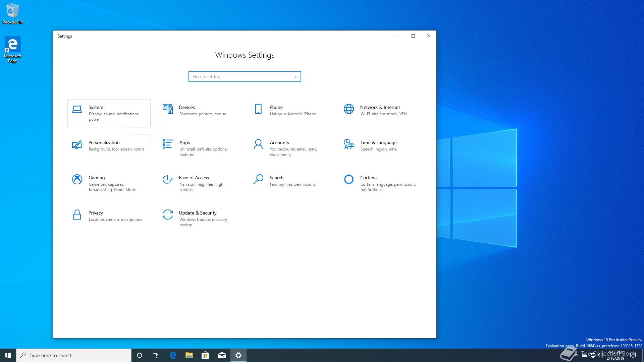Open the Action Center notifications icon

tap(633, 355)
